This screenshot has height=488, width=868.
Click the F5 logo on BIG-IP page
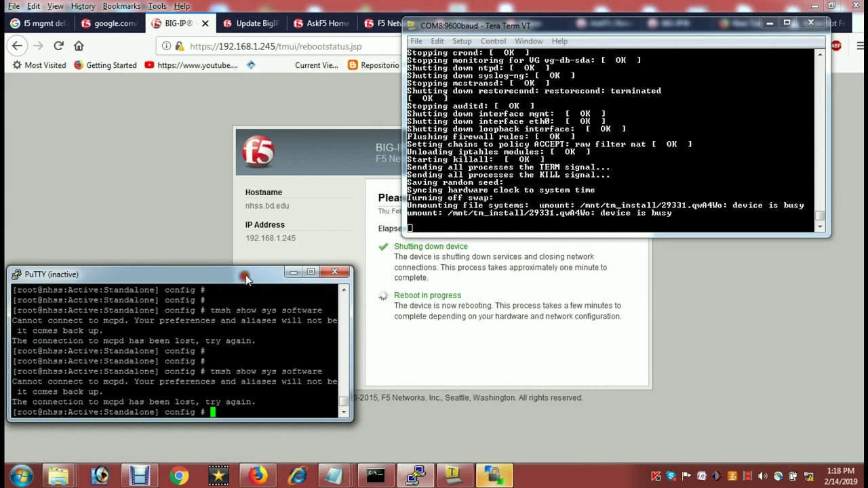coord(258,151)
